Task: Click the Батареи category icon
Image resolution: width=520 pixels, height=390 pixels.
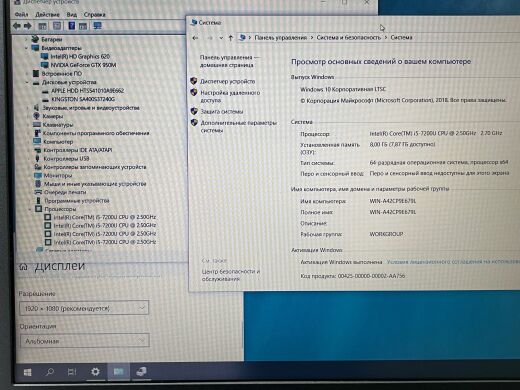Action: (35, 39)
